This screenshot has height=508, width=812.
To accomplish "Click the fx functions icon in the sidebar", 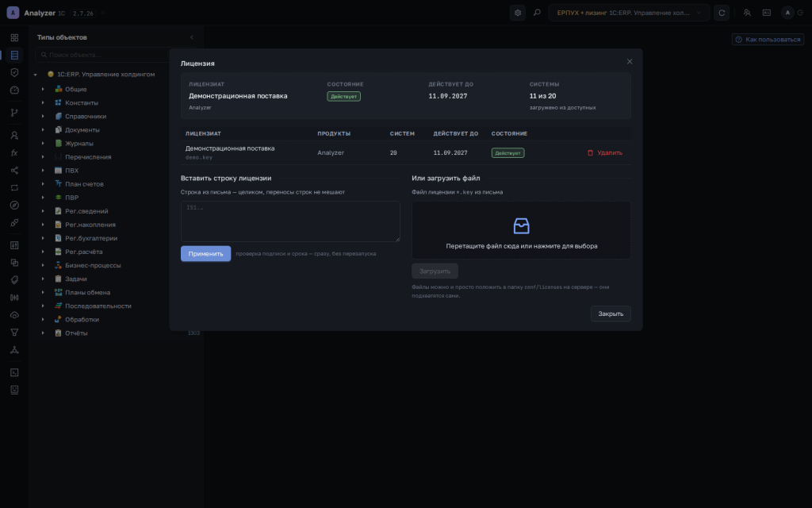I will [14, 153].
